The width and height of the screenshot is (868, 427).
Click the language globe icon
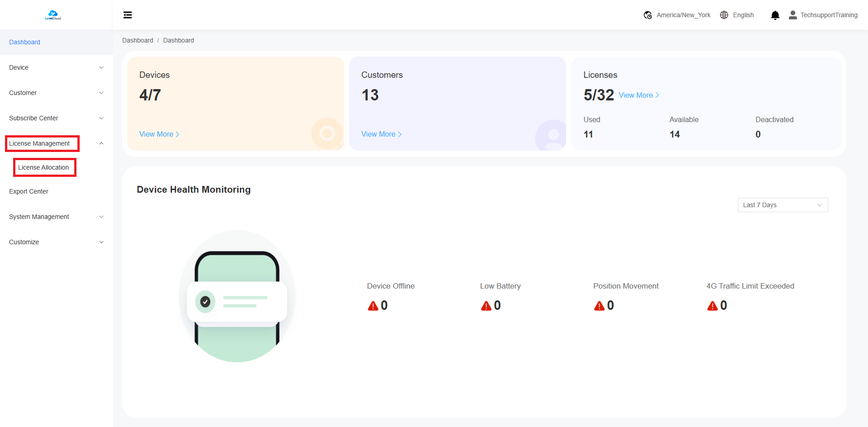pyautogui.click(x=724, y=15)
